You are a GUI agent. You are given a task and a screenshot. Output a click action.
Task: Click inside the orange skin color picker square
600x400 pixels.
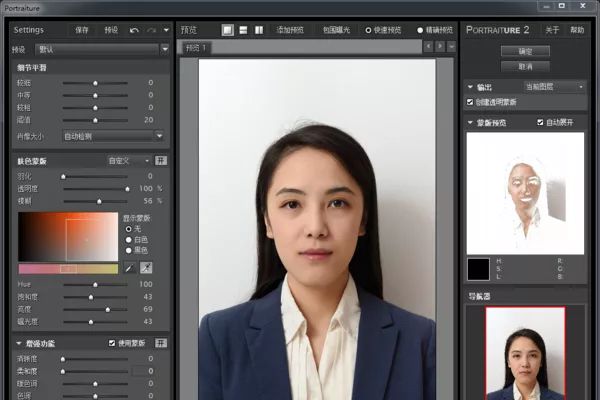click(x=68, y=237)
